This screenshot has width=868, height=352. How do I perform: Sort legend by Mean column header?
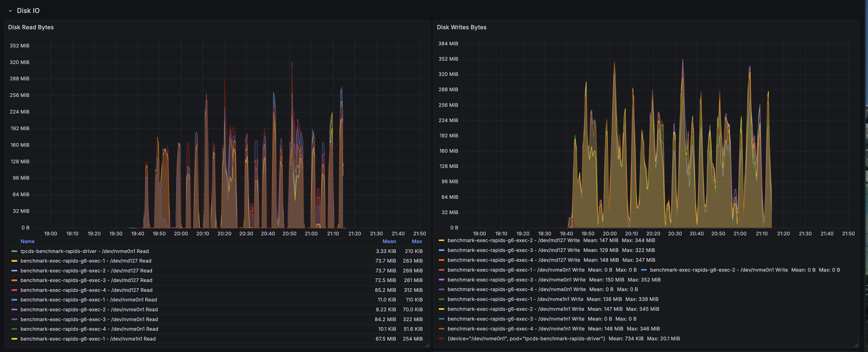pos(389,241)
